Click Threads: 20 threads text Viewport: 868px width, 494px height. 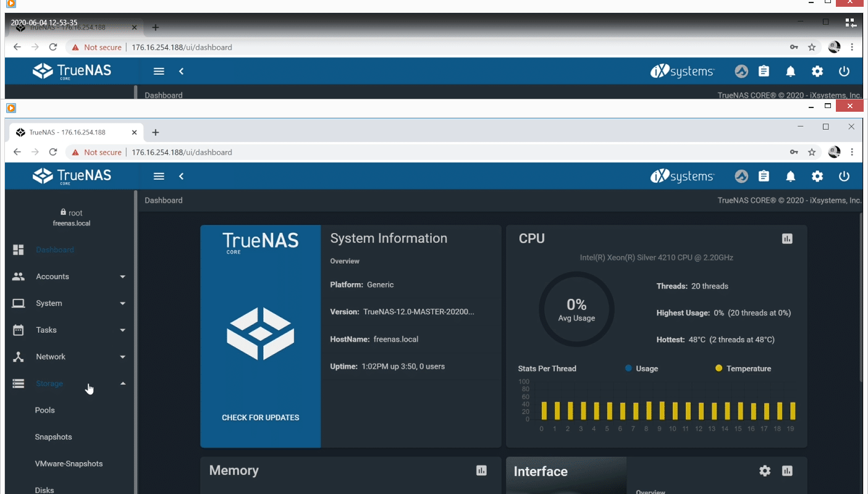[x=692, y=286]
